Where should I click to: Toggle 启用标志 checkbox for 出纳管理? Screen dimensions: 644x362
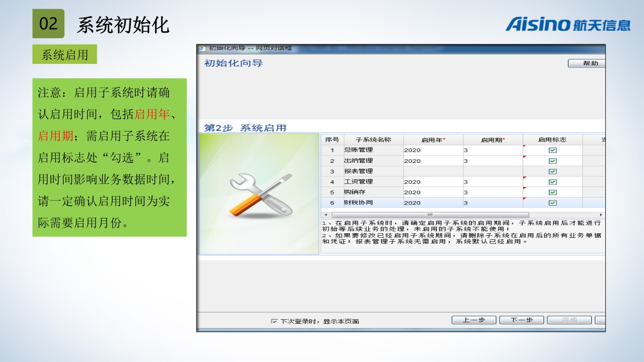[552, 161]
